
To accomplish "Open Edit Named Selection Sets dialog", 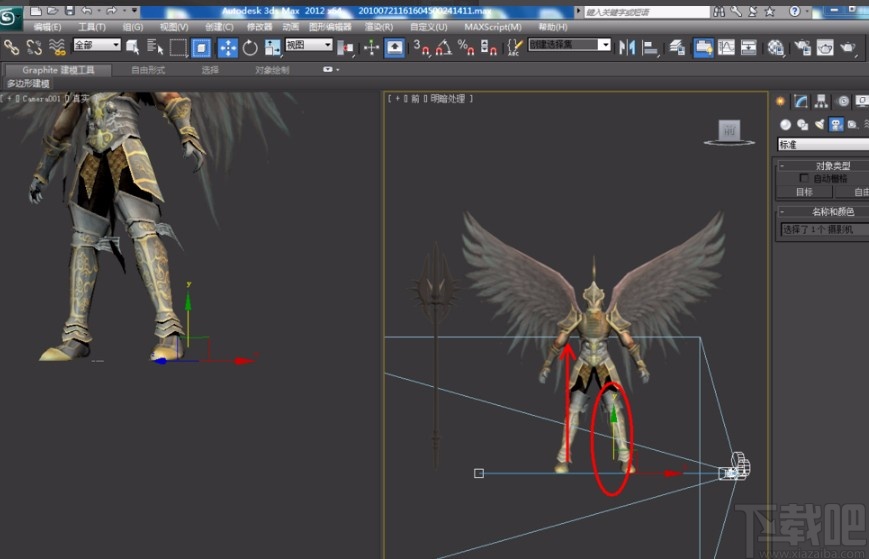I will 514,48.
